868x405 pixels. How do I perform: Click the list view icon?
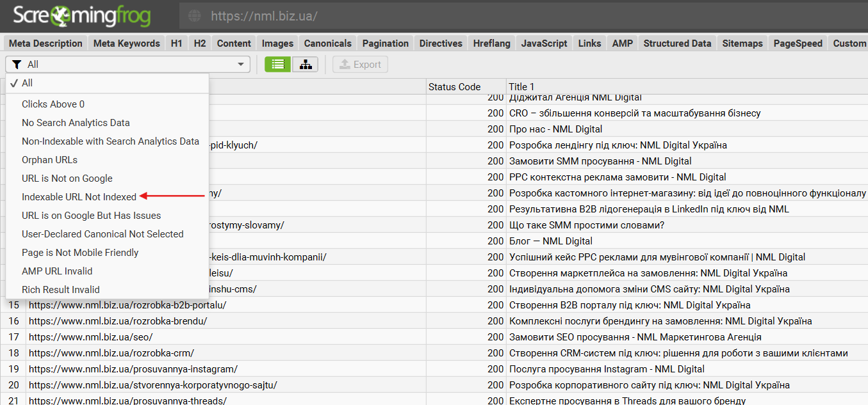[x=277, y=64]
